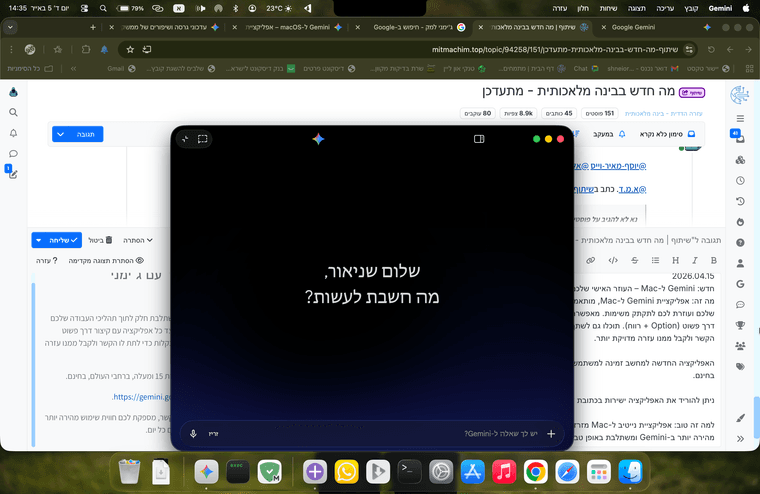The height and width of the screenshot is (494, 760).
Task: Click the italic I formatting button in composer
Action: point(695,261)
